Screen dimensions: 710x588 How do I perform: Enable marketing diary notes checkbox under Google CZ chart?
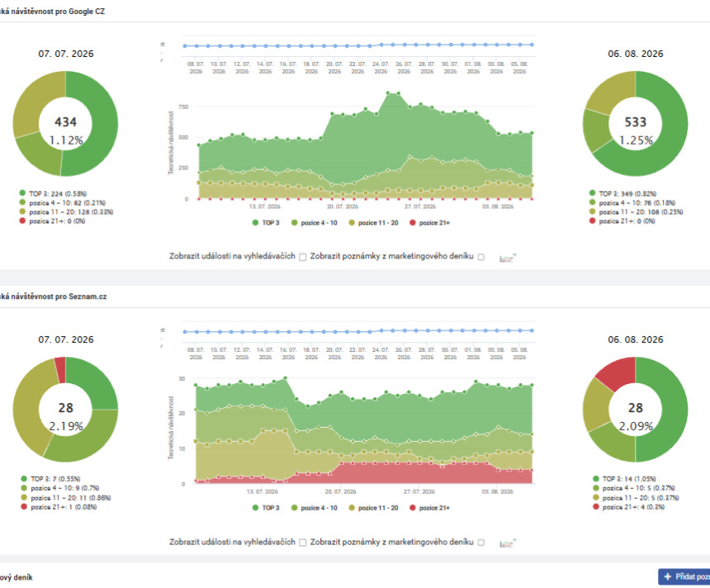(480, 257)
